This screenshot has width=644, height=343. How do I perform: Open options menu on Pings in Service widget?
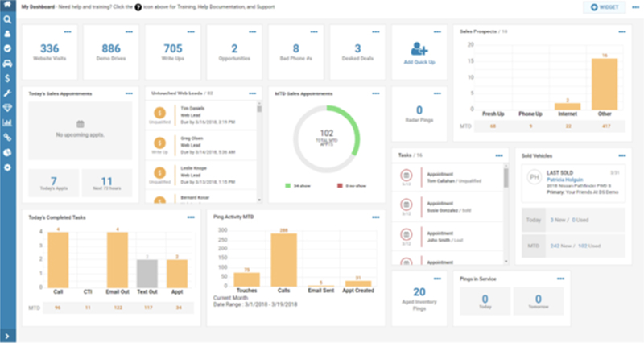560,279
